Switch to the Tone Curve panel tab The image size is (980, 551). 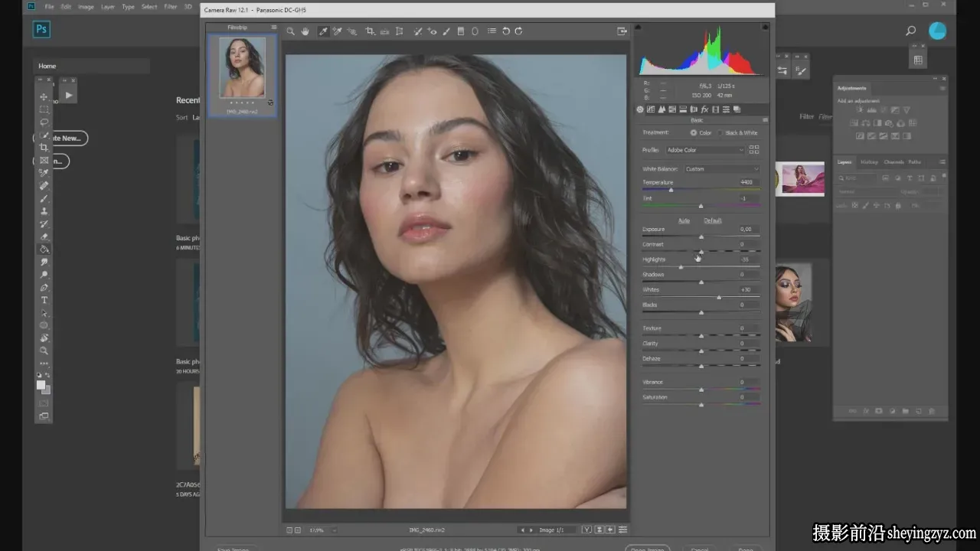point(651,109)
